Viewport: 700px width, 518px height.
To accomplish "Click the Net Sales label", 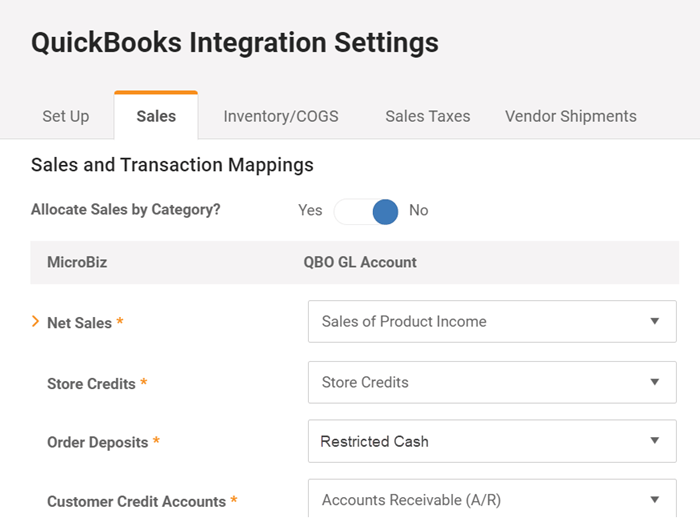I will pos(79,322).
